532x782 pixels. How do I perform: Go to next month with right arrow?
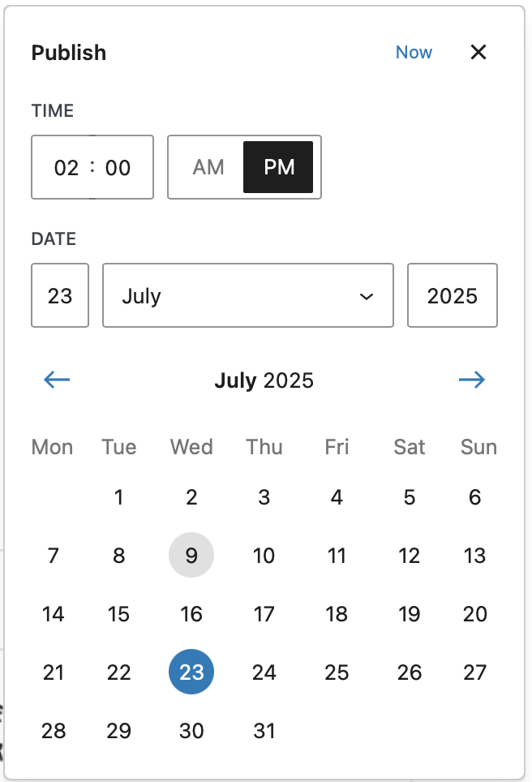click(472, 380)
